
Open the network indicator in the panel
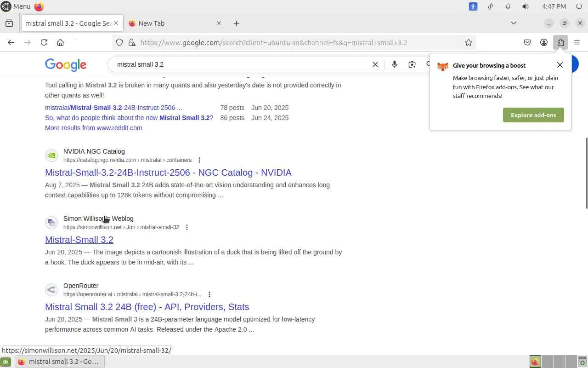click(491, 6)
